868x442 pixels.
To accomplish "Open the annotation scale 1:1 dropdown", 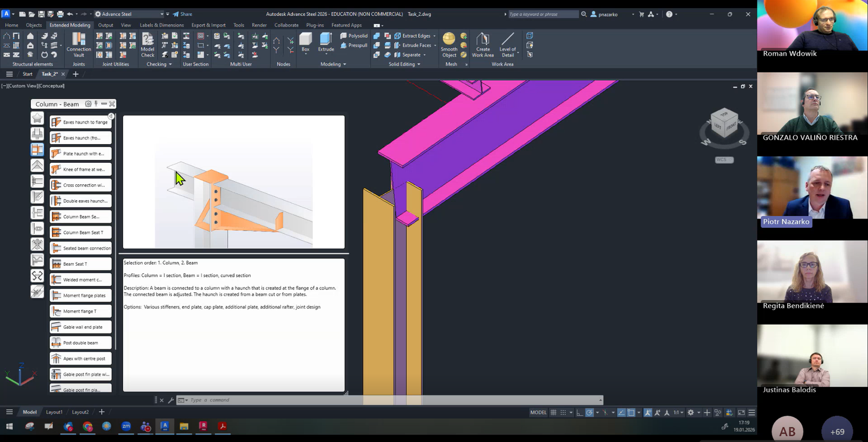I will tap(678, 413).
